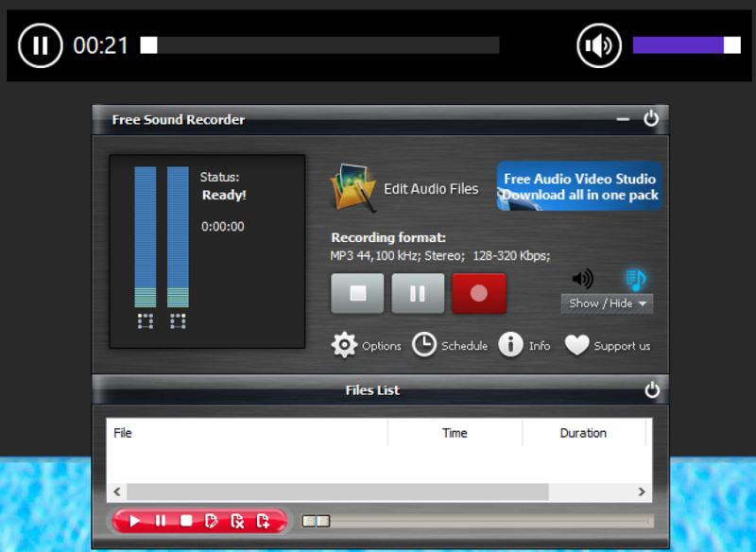The image size is (756, 552).
Task: Stop the current recording
Action: pyautogui.click(x=357, y=293)
